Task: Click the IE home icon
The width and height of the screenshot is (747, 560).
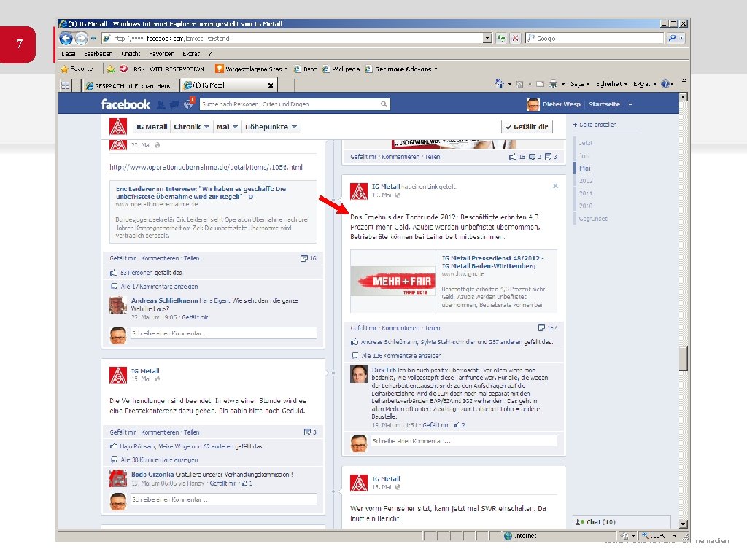Action: pos(499,84)
